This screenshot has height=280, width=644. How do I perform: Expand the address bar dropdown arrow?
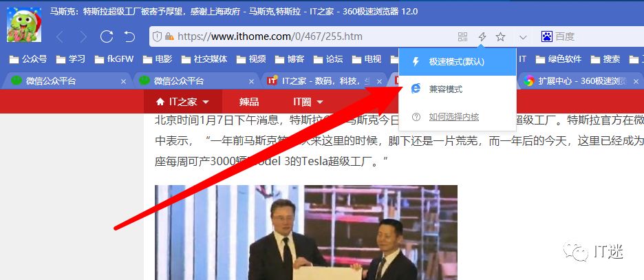523,37
